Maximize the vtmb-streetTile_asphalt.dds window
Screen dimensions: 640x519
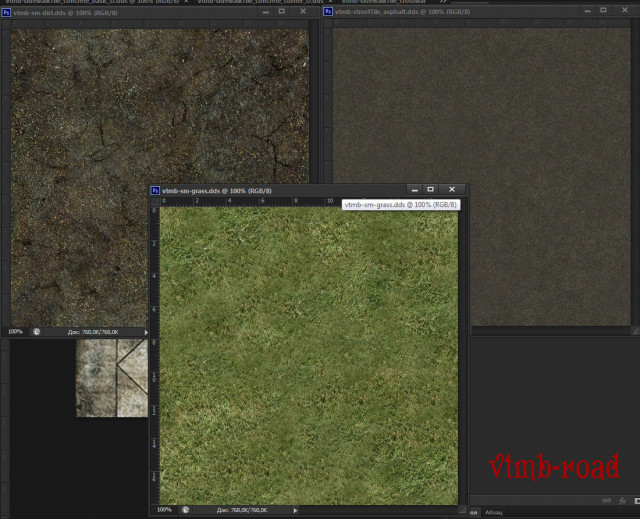pos(603,11)
